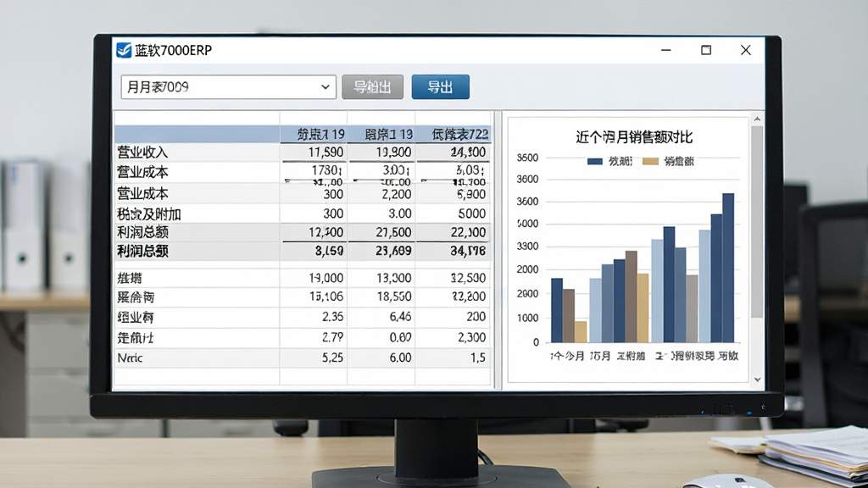Viewport: 868px width, 488px height.
Task: Click the greyed-out button beside 导出
Action: [x=373, y=87]
